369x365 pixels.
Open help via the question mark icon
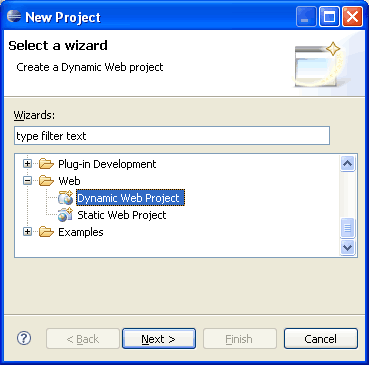24,338
